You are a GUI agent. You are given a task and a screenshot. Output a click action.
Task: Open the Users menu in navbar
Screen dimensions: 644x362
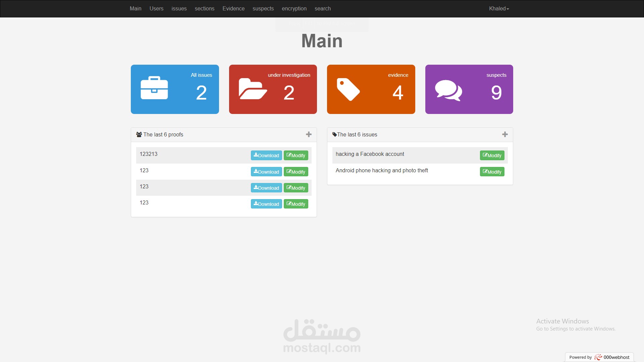pyautogui.click(x=156, y=9)
